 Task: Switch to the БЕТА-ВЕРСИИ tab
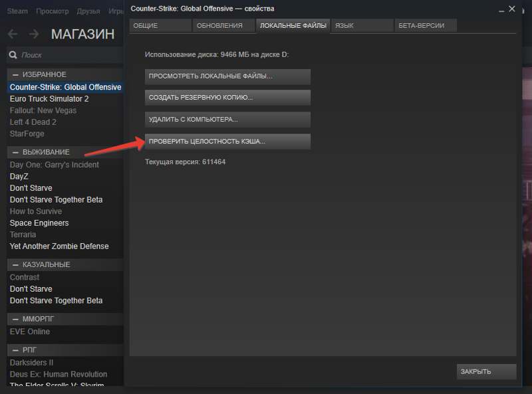(x=426, y=25)
